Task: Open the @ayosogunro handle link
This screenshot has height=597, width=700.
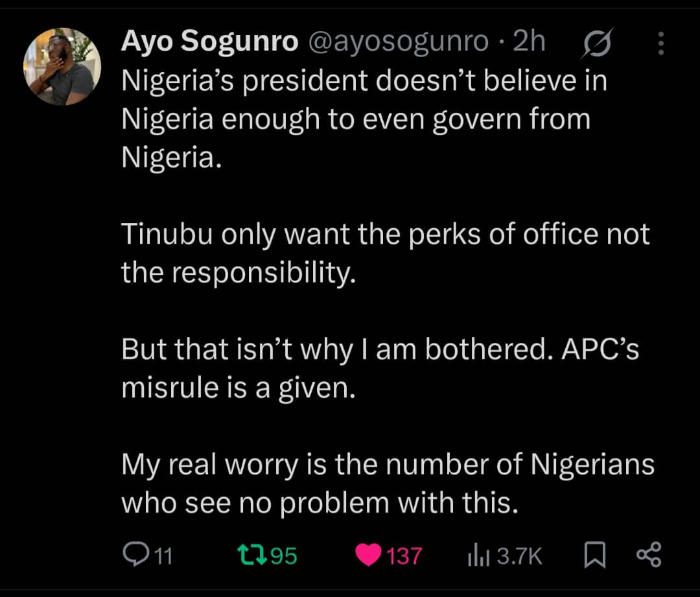Action: click(397, 42)
